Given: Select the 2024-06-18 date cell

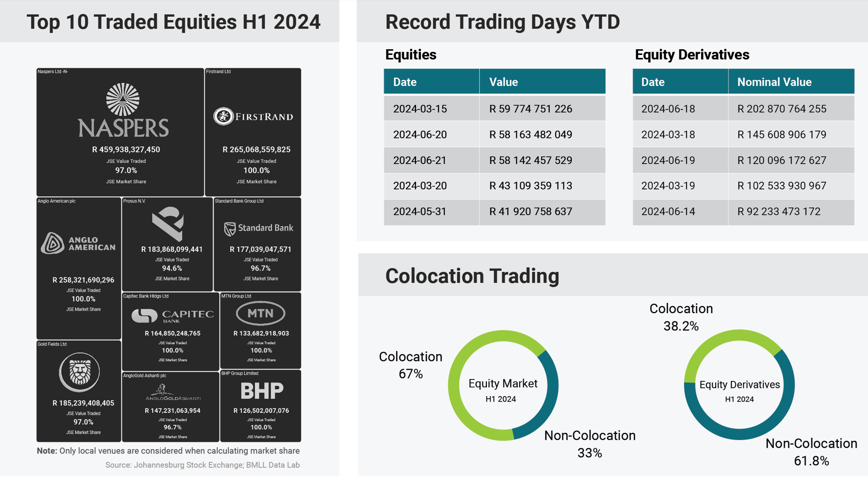Looking at the screenshot, I should tap(680, 108).
